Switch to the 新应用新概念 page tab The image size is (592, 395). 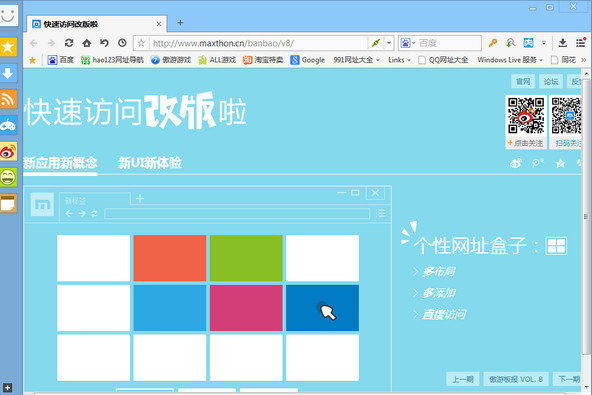[x=60, y=163]
